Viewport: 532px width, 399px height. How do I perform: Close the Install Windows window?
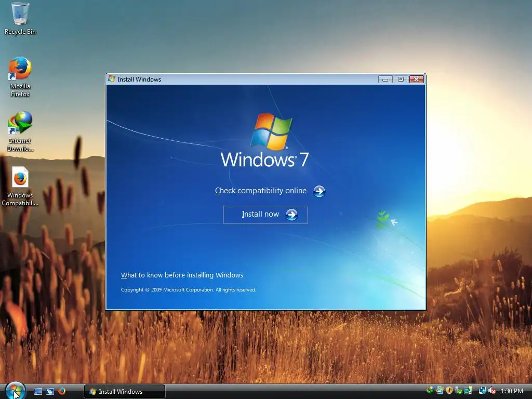[x=416, y=79]
